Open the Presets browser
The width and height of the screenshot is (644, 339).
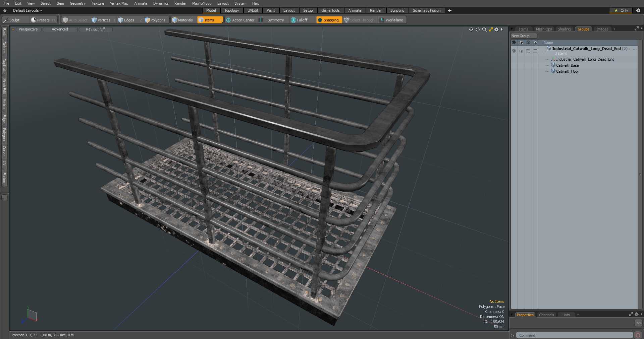(x=44, y=20)
